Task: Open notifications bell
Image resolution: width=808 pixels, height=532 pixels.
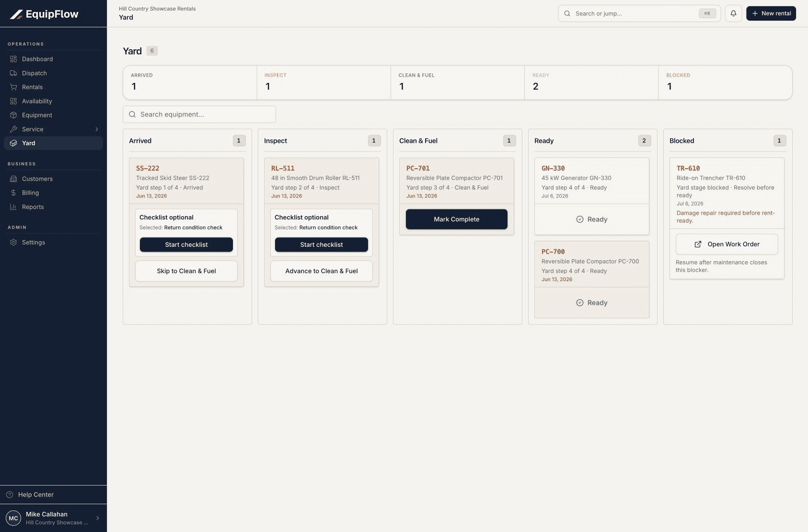Action: click(733, 13)
